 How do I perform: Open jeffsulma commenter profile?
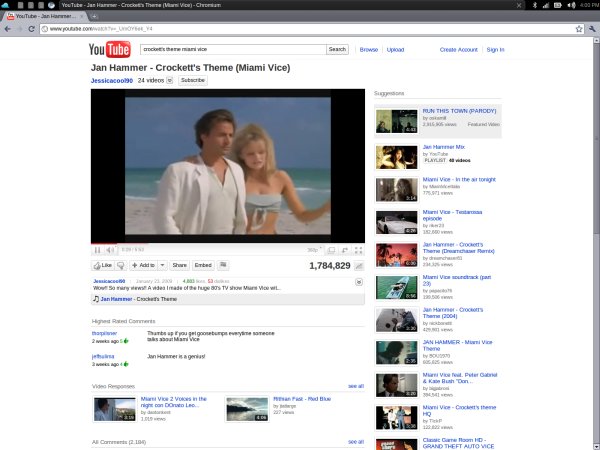click(x=103, y=356)
